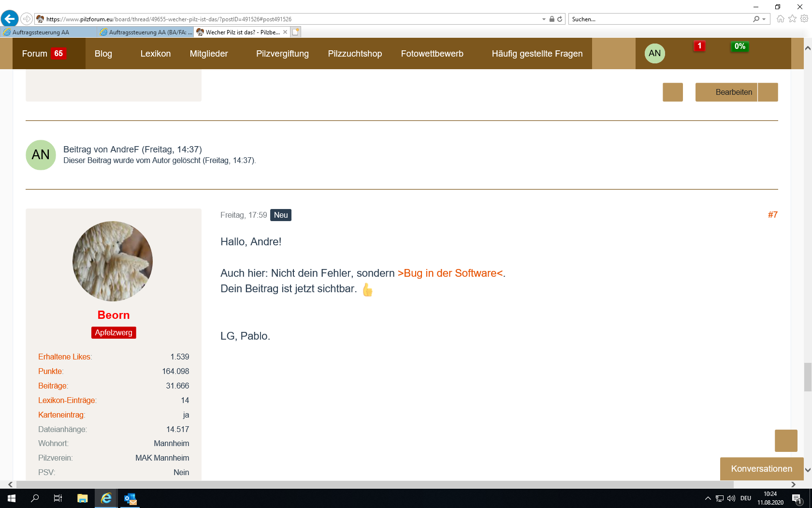812x508 pixels.
Task: Open the browser settings gear icon
Action: point(804,19)
